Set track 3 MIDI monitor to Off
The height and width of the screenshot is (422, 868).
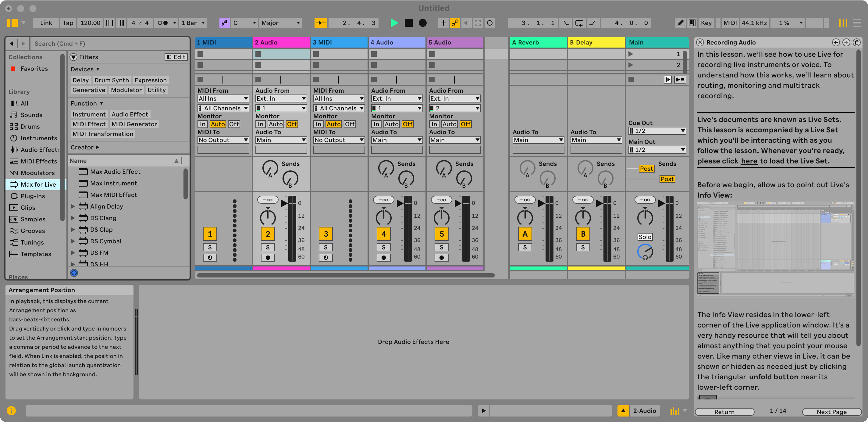[x=350, y=124]
